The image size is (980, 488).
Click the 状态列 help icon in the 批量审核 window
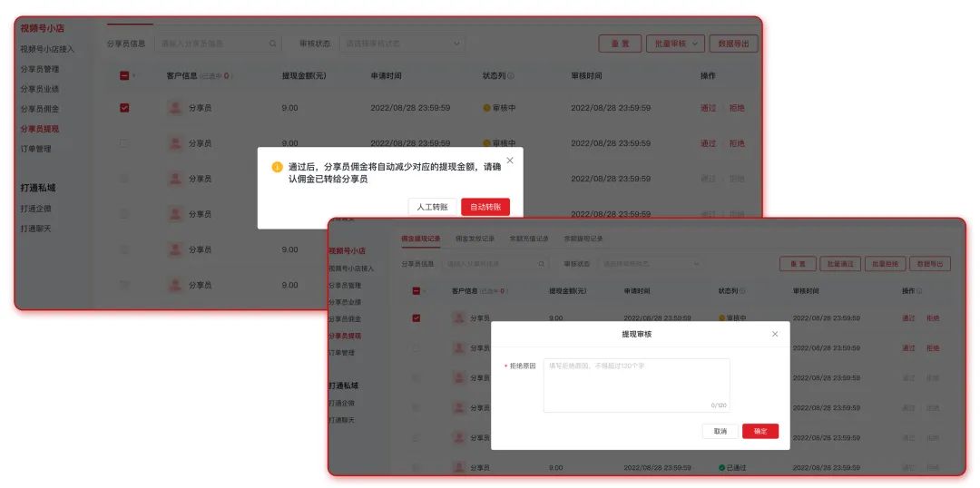click(511, 76)
